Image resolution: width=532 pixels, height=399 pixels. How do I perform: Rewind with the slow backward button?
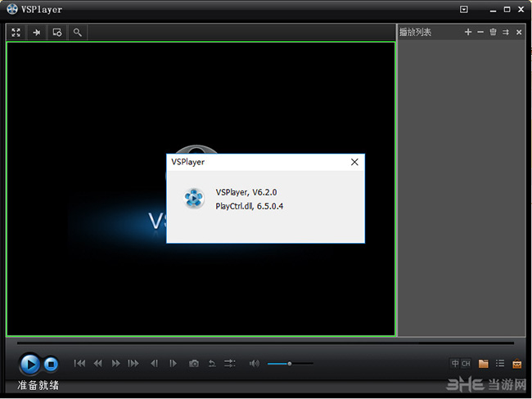(97, 363)
